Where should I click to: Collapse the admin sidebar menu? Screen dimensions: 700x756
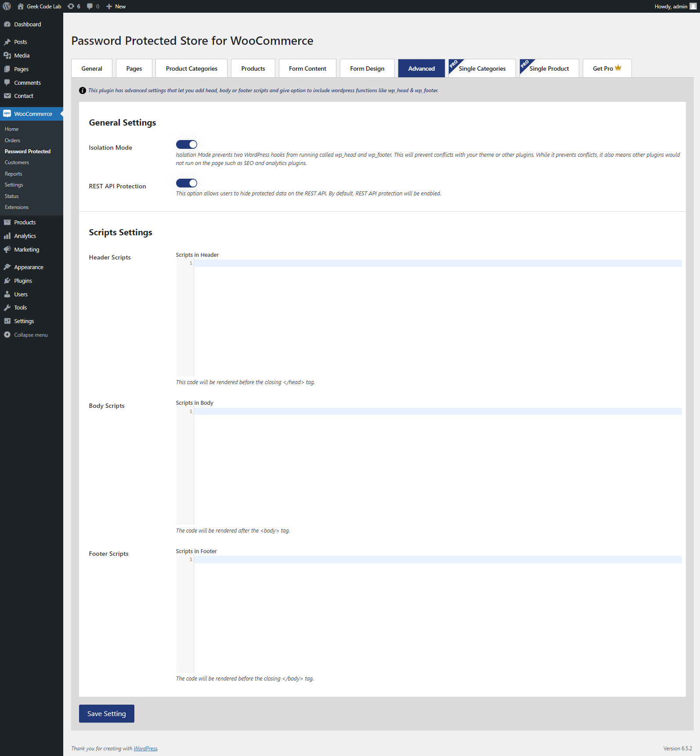tap(26, 335)
